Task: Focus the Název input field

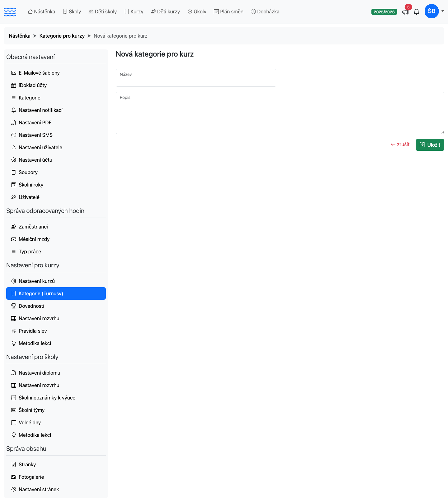Action: tap(196, 78)
